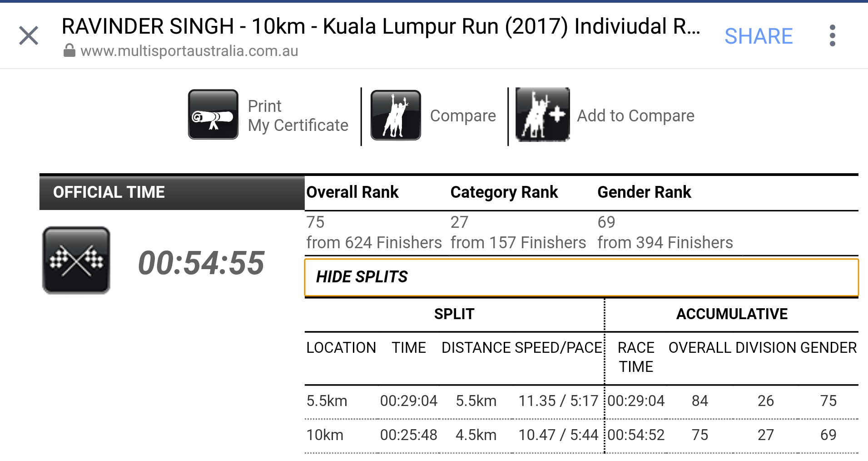Image resolution: width=868 pixels, height=461 pixels.
Task: Open Print My Certificate link
Action: (298, 115)
